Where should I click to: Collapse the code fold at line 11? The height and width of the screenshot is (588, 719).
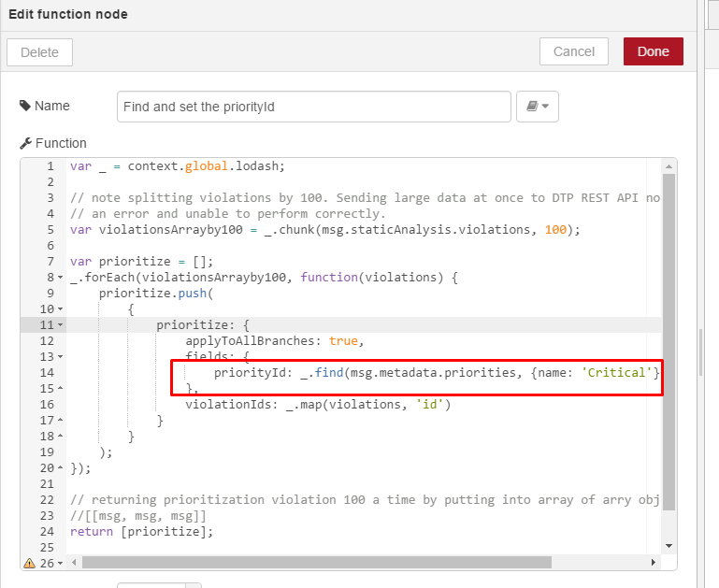coord(61,325)
